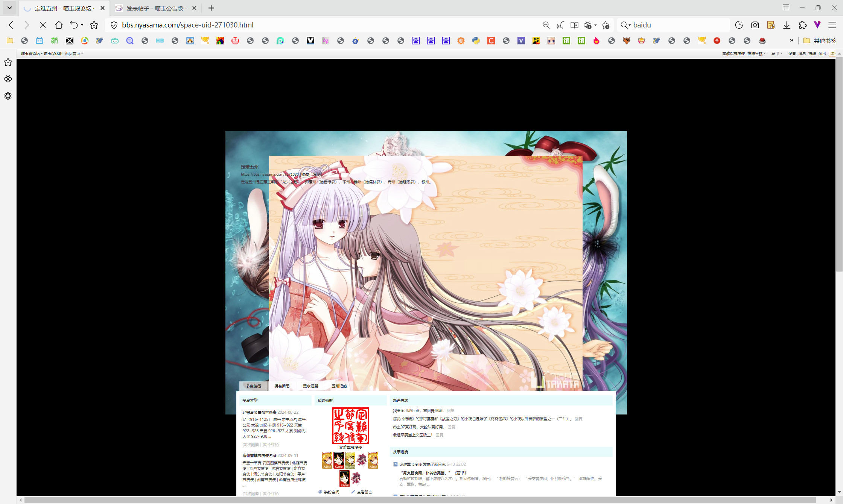The image size is (843, 504).
Task: Select the 偶有所思 page tab
Action: coord(282,386)
